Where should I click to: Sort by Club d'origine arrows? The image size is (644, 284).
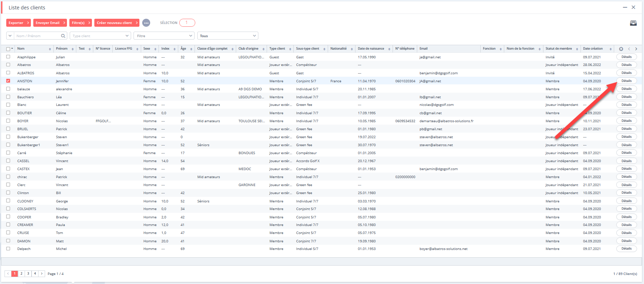click(264, 49)
